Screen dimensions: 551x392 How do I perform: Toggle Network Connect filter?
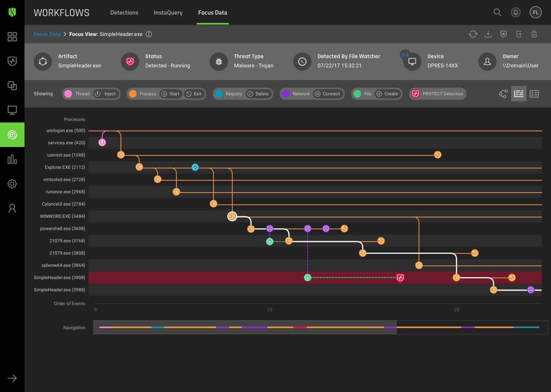(x=328, y=94)
